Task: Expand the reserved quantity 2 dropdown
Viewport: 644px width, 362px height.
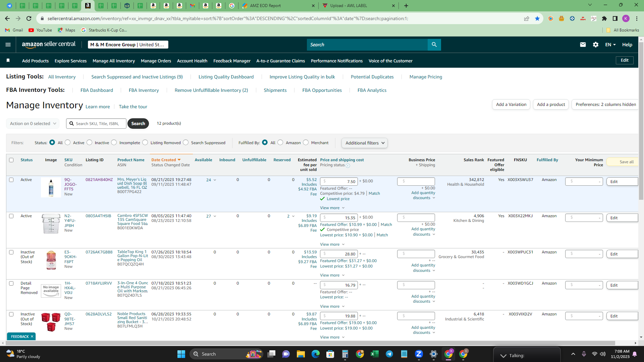Action: point(291,216)
